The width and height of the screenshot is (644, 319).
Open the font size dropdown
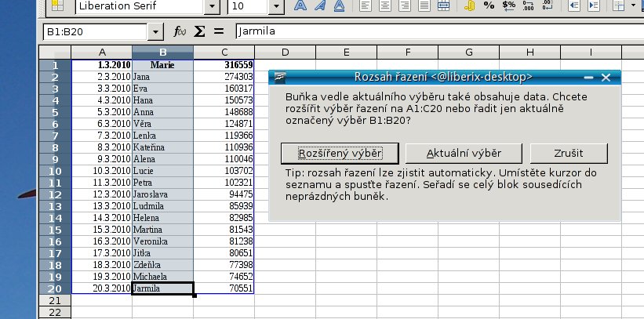coord(276,6)
